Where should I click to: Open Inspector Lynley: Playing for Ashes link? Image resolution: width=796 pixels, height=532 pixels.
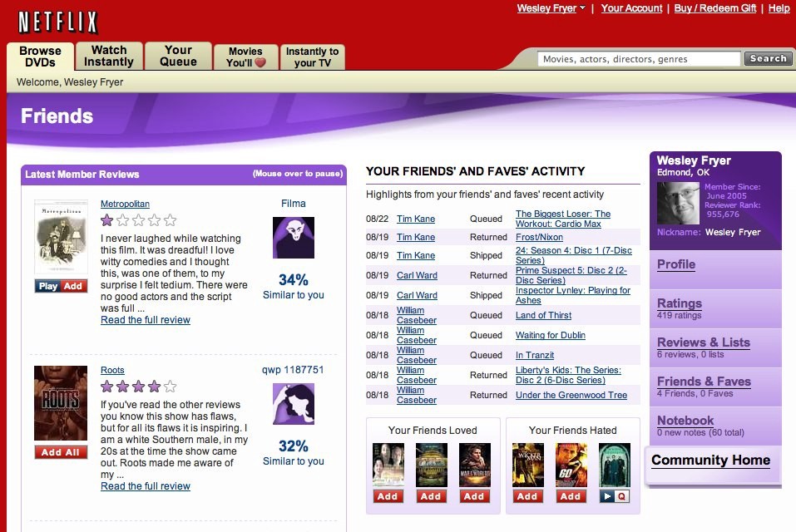tap(572, 295)
